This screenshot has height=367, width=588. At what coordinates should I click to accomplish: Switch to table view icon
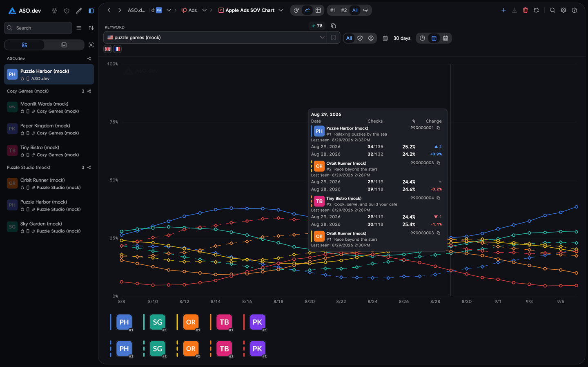click(x=318, y=10)
